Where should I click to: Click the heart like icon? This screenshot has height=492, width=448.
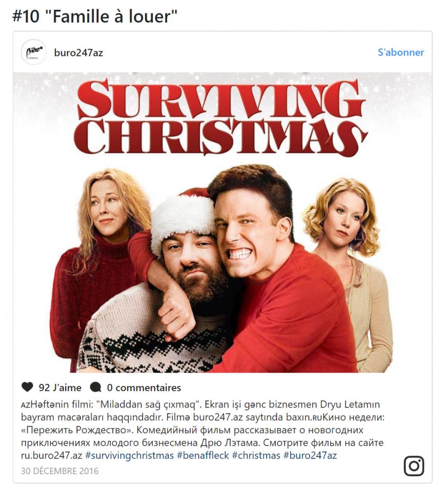point(27,387)
